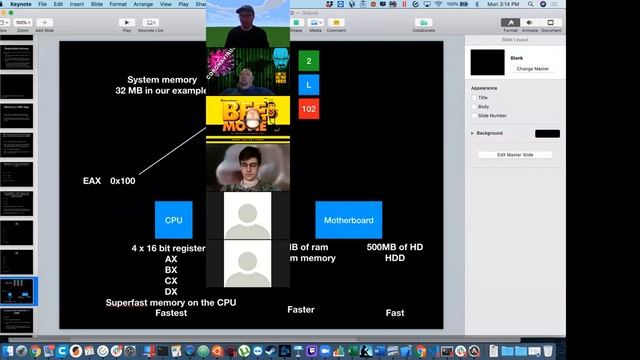Open the Zoom 100% dropdown
This screenshot has height=360, width=640.
23,22
